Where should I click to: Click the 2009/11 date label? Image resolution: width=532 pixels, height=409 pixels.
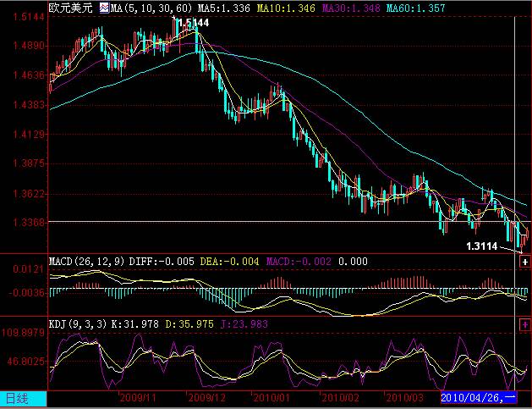coord(138,398)
